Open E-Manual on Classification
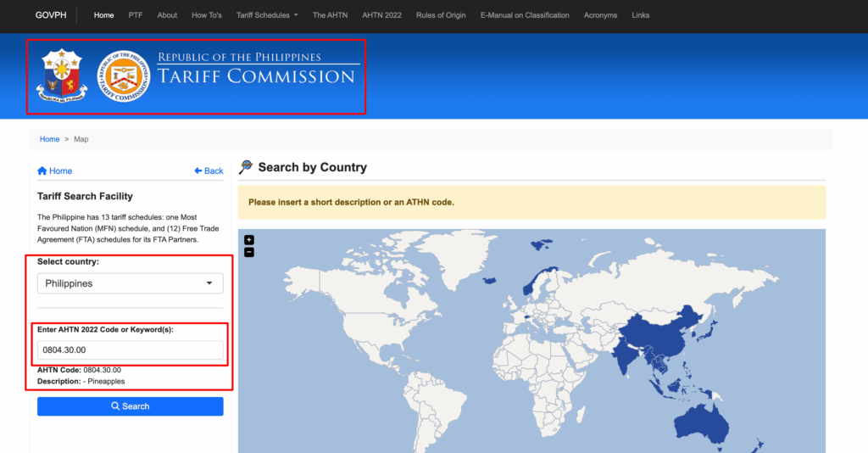The image size is (868, 453). point(525,15)
